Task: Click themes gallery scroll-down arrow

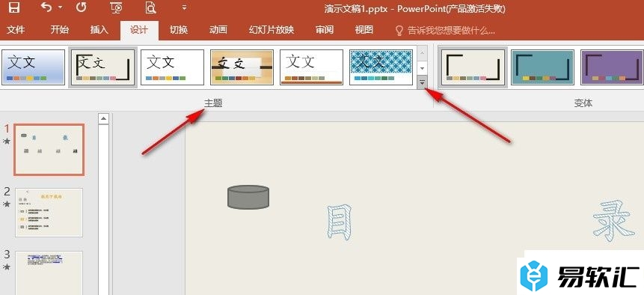Action: [423, 68]
